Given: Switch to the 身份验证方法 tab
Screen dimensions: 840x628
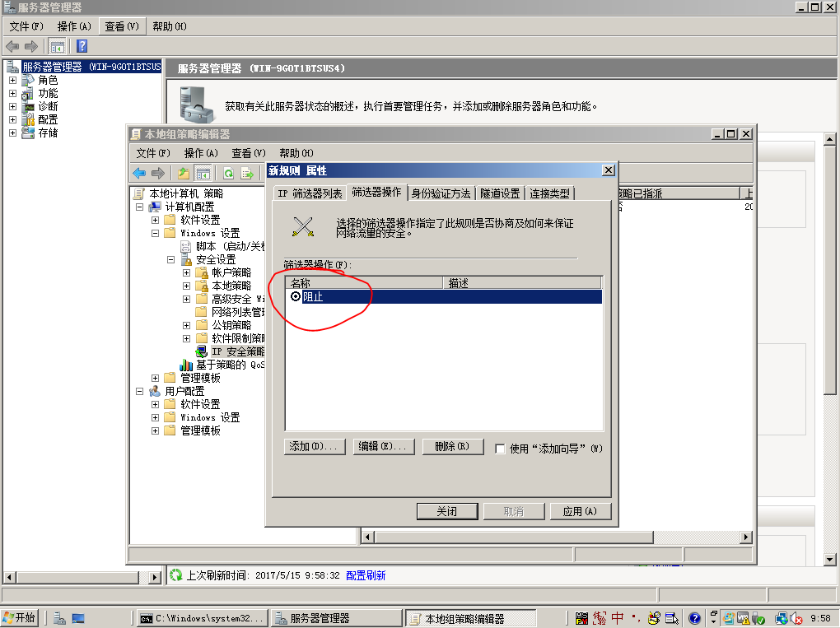Looking at the screenshot, I should (441, 193).
